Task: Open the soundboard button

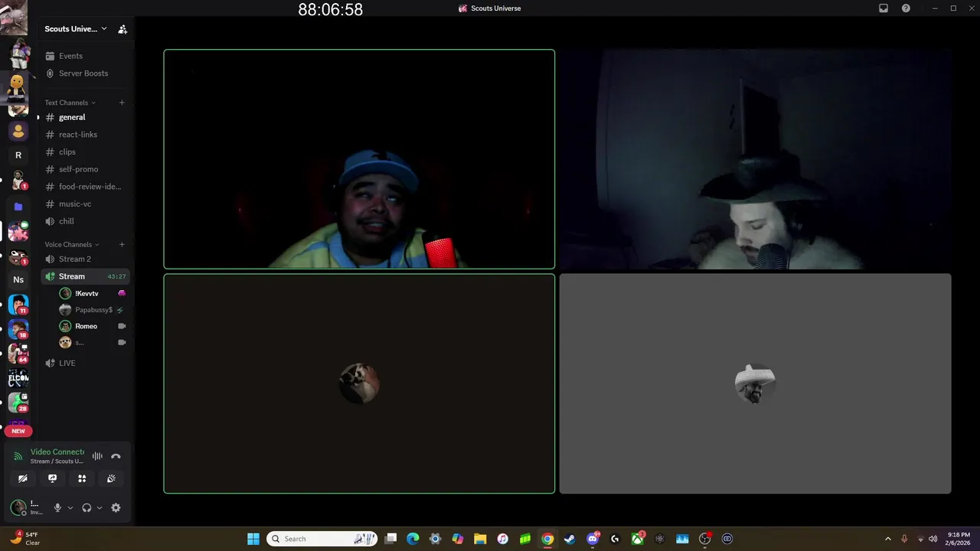Action: [111, 478]
